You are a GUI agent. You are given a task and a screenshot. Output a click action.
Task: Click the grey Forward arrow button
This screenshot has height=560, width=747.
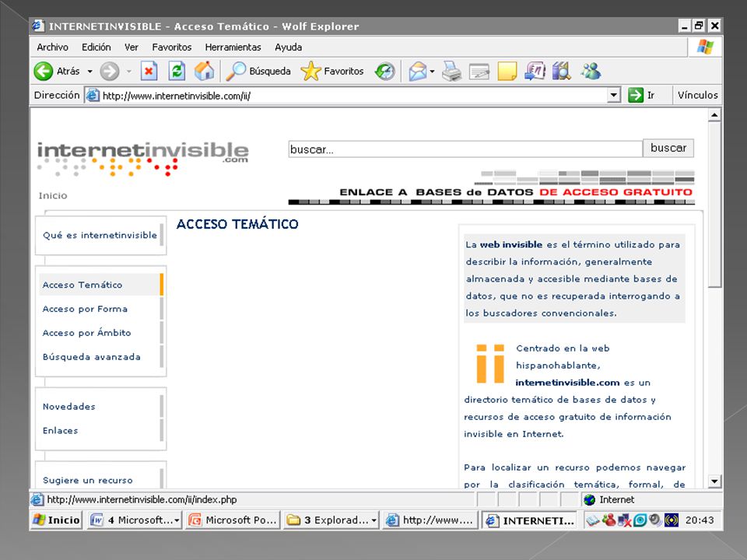click(x=109, y=72)
